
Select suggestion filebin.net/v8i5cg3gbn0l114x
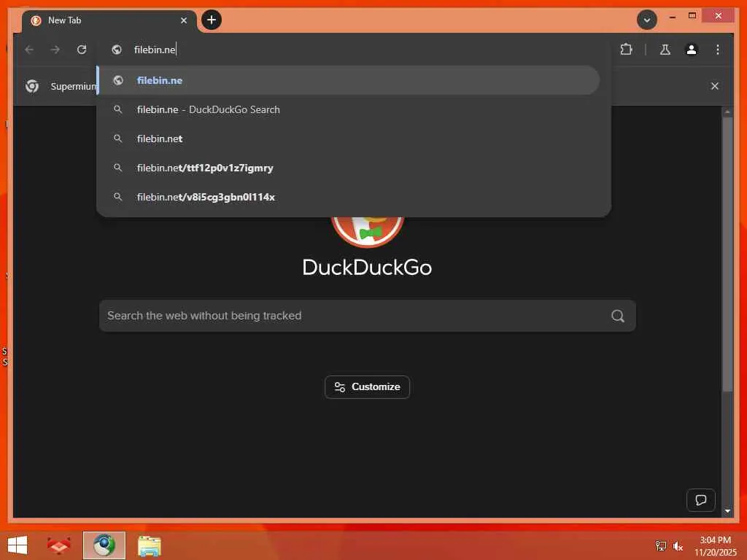click(348, 197)
